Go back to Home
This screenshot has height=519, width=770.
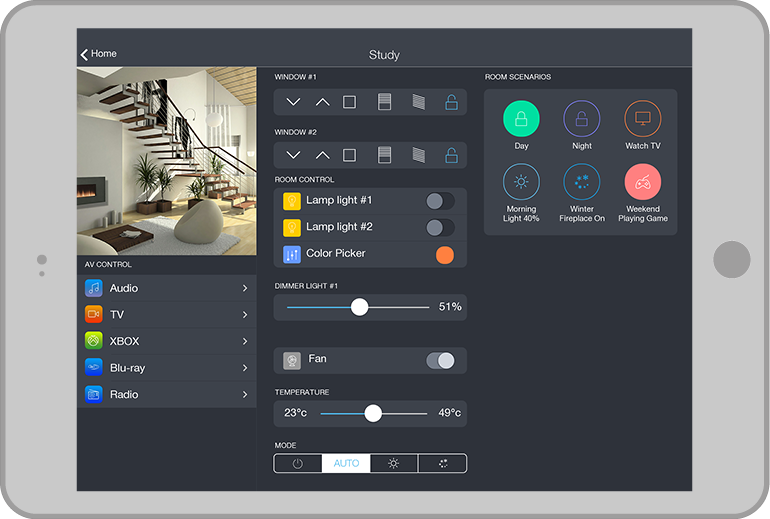98,54
